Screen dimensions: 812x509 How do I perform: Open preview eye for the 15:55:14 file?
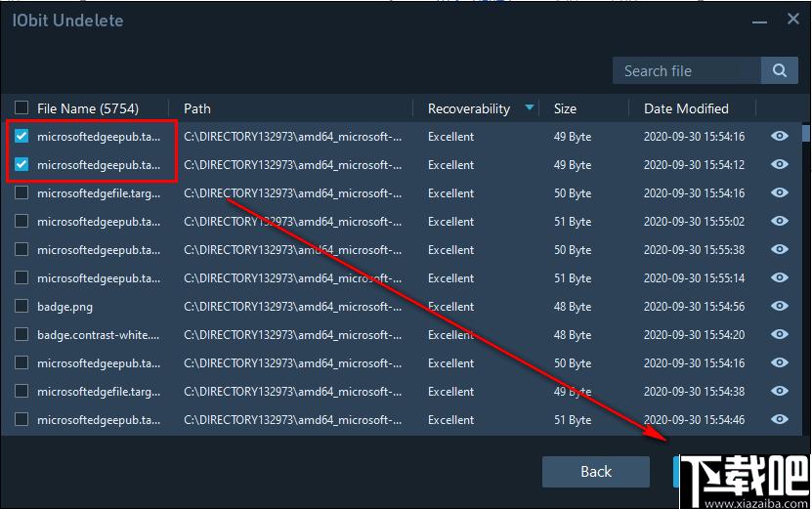point(780,277)
